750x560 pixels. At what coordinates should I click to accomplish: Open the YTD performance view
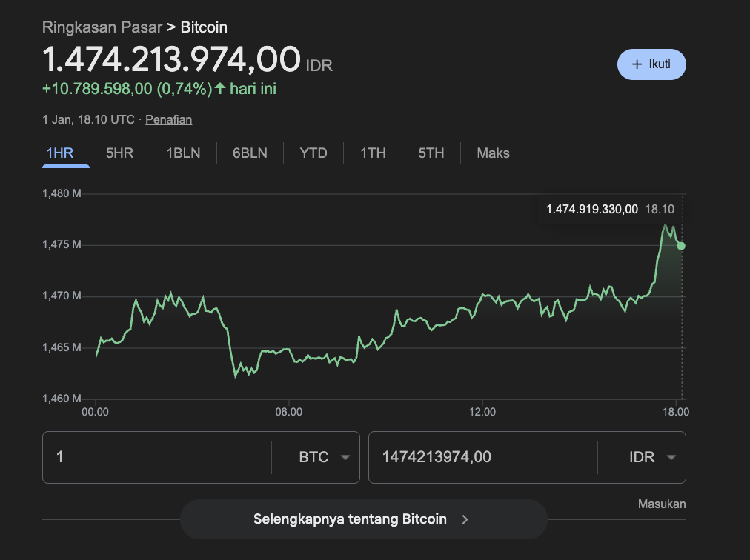click(x=313, y=153)
